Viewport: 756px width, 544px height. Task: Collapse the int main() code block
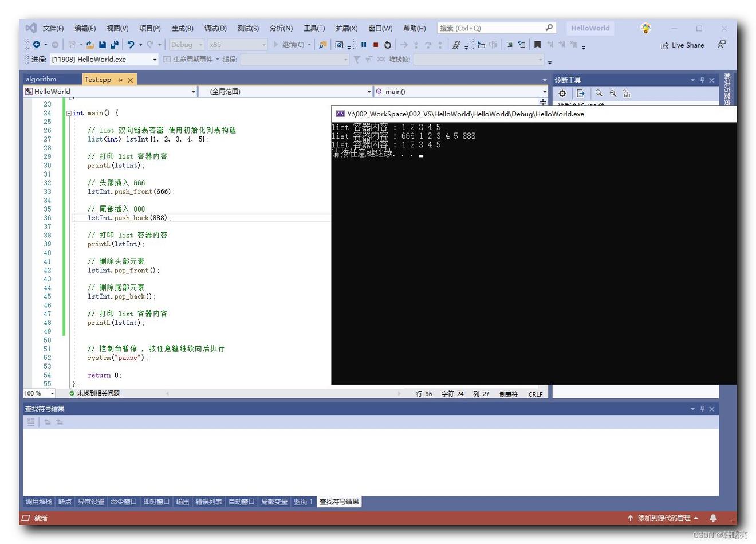[x=69, y=114]
